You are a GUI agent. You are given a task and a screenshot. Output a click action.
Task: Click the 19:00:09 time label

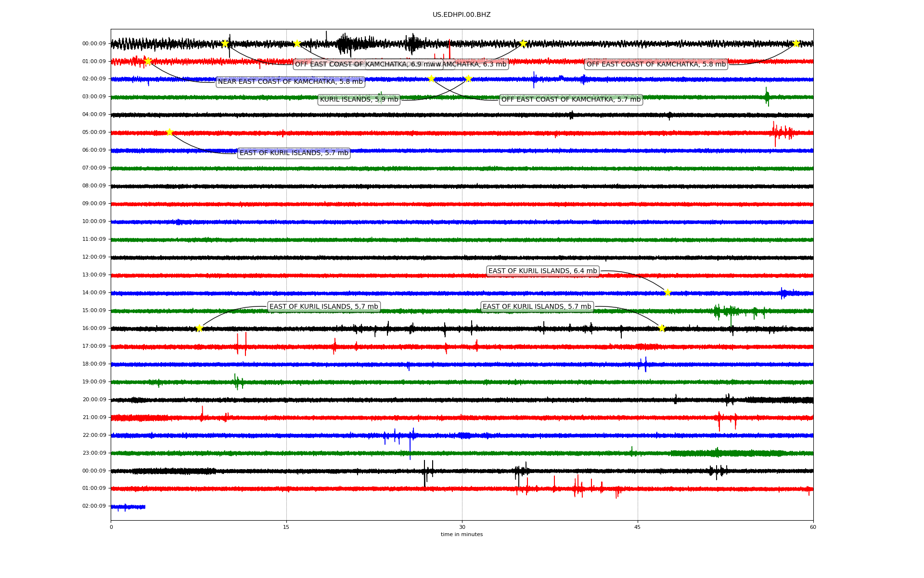94,382
